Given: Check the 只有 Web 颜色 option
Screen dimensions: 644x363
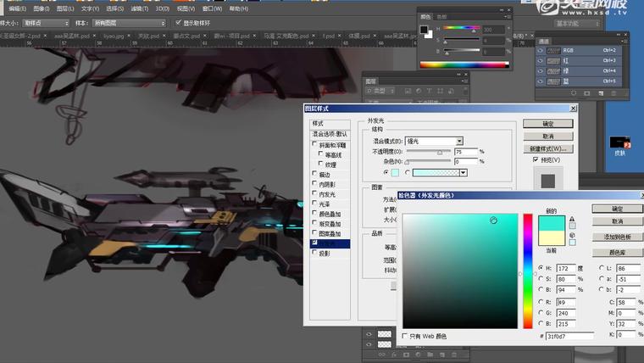Looking at the screenshot, I should pyautogui.click(x=405, y=336).
